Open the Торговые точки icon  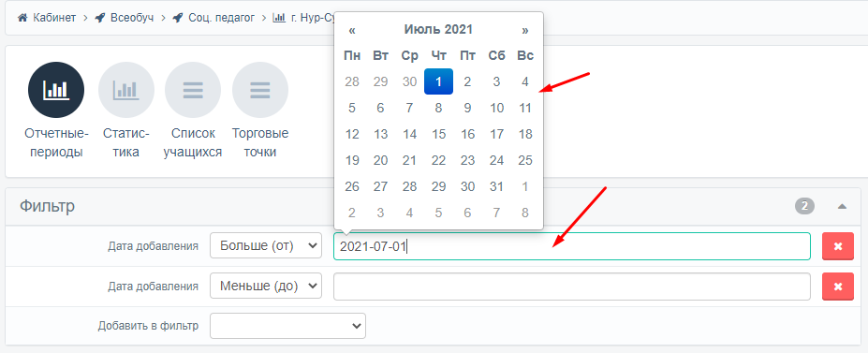[260, 90]
